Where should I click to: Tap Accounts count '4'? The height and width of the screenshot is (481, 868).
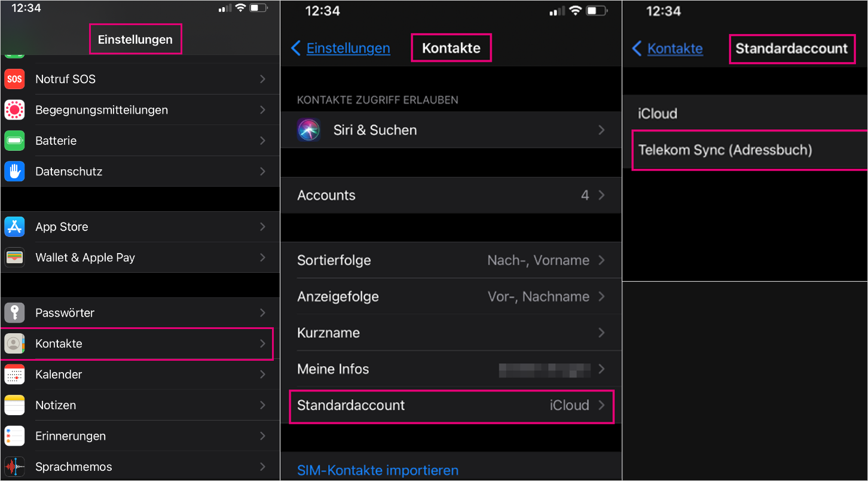(585, 195)
